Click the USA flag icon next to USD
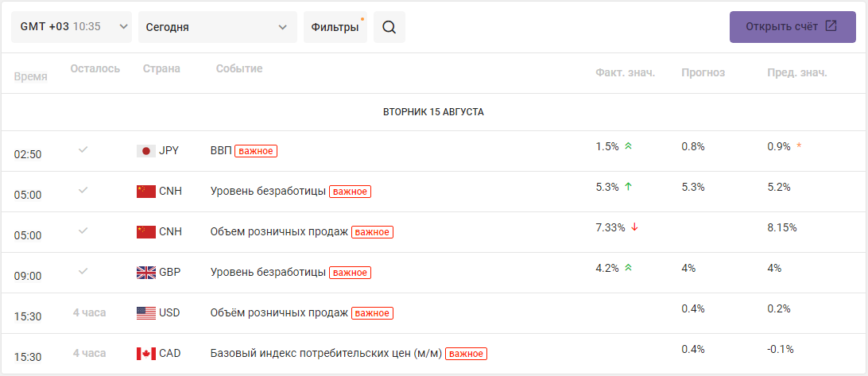 146,313
